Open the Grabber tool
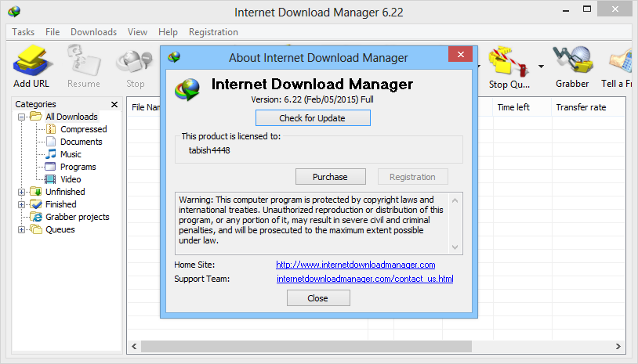Image resolution: width=638 pixels, height=364 pixels. click(572, 67)
